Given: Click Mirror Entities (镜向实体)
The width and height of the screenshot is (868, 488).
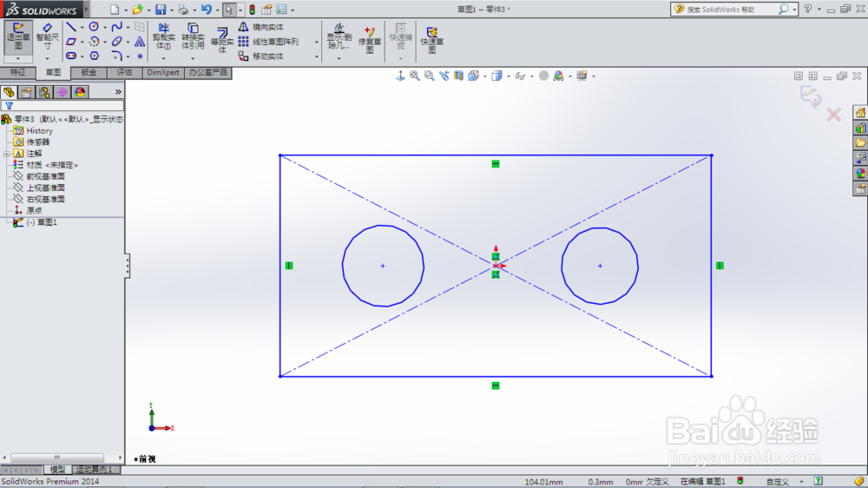Looking at the screenshot, I should click(261, 27).
